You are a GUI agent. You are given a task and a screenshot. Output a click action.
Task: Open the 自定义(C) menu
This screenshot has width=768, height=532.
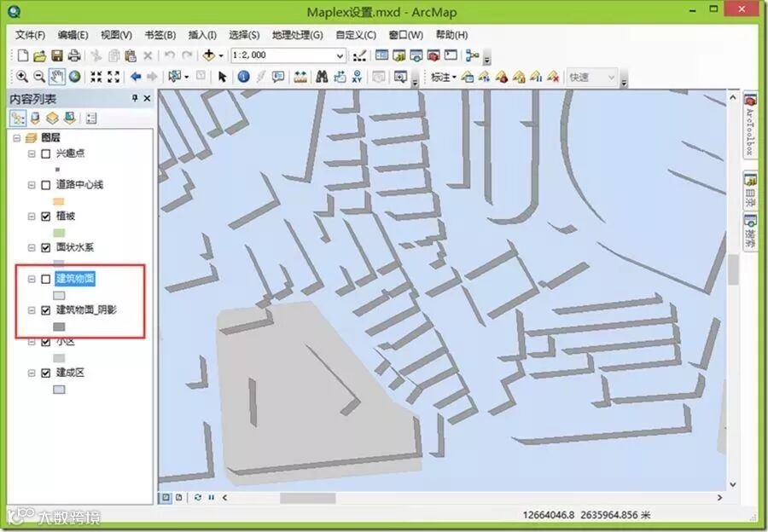point(356,35)
